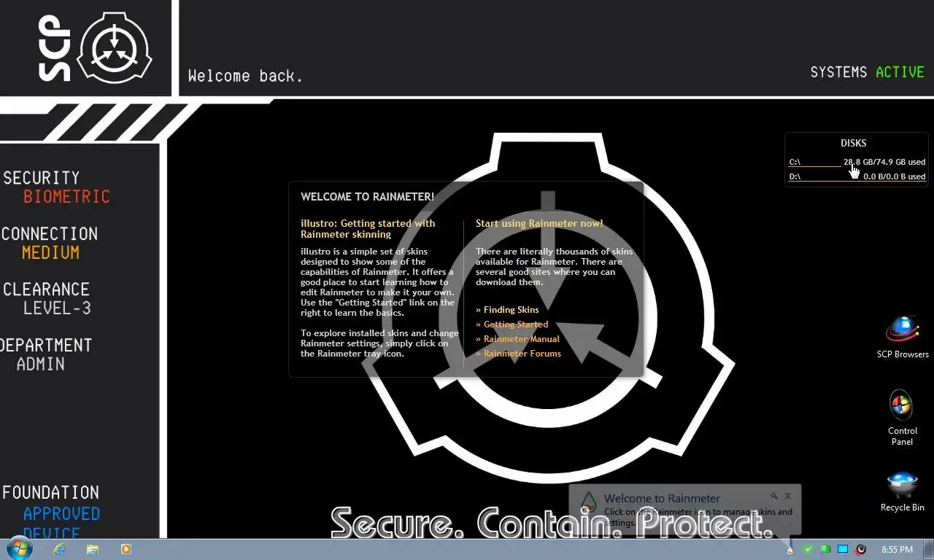
Task: Click the 8:55 PM taskbar clock
Action: tap(898, 550)
